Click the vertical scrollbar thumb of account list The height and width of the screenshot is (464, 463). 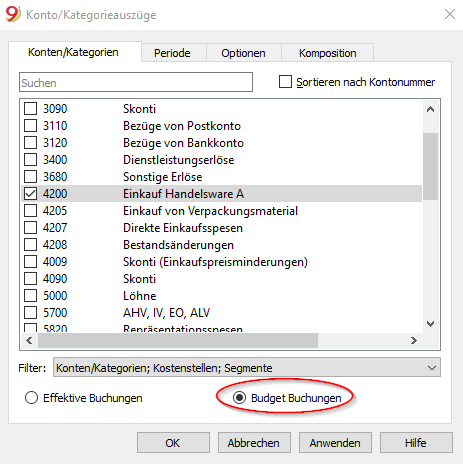[x=430, y=166]
